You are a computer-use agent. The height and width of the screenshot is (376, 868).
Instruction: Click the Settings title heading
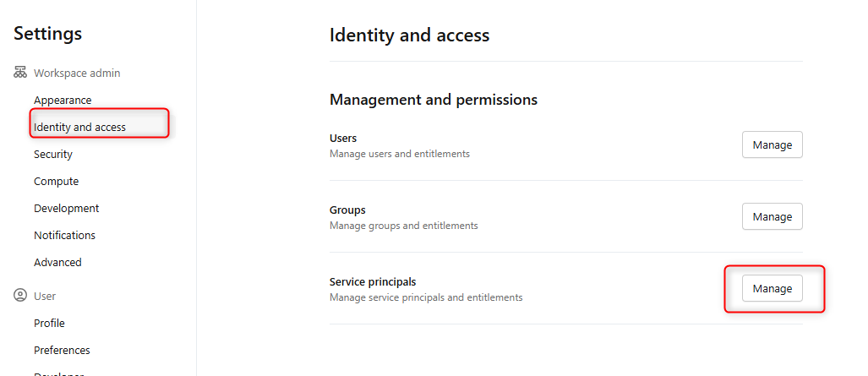[48, 34]
